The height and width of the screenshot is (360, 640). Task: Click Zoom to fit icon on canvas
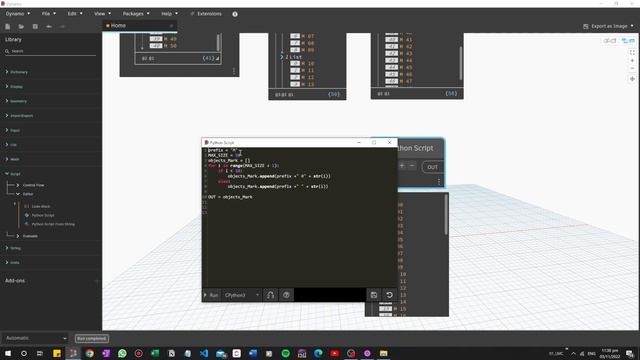click(632, 53)
